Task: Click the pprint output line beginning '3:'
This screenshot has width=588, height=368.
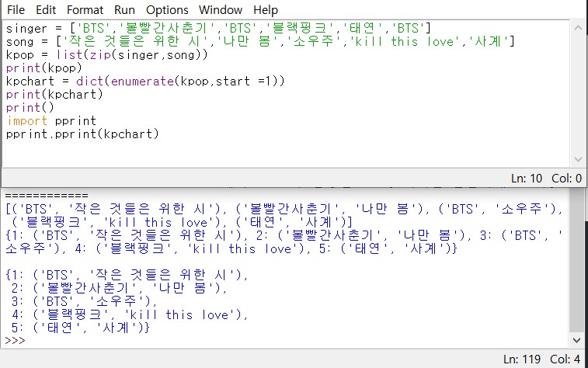Action: pos(84,301)
